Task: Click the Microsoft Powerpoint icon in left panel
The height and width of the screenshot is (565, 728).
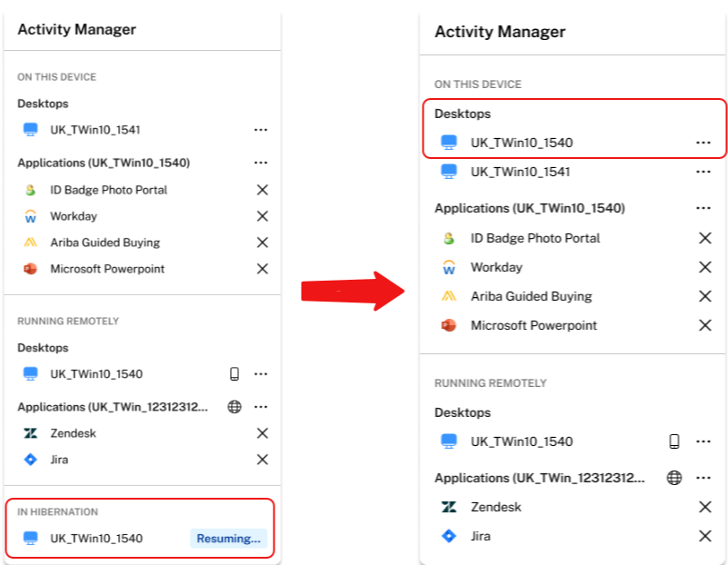Action: click(x=31, y=269)
